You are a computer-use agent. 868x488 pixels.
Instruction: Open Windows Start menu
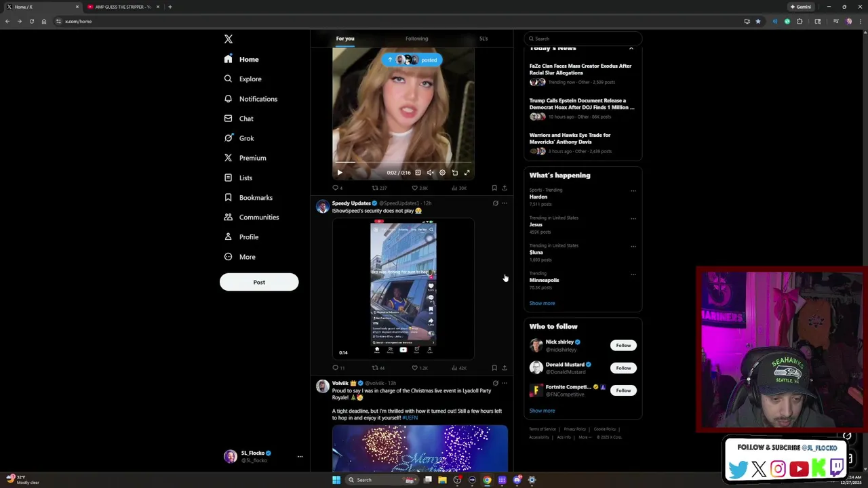click(336, 480)
